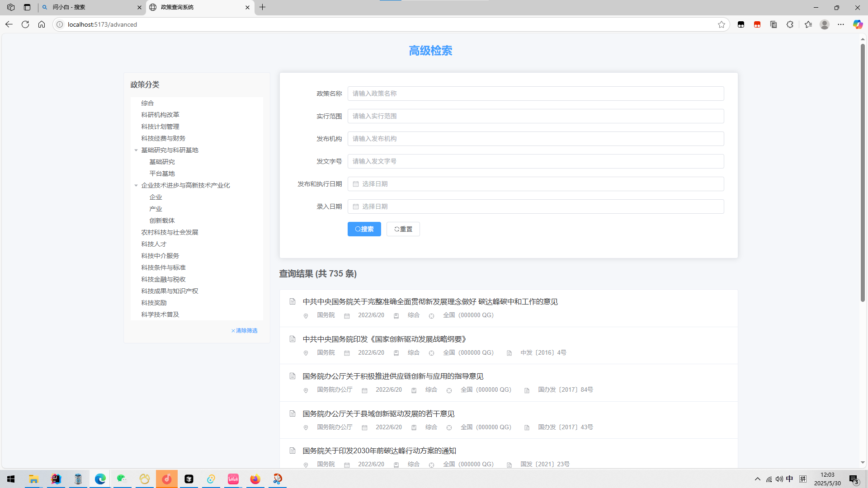Screen dimensions: 868x488
Task: Click the 清除筛选 link
Action: coord(245,331)
